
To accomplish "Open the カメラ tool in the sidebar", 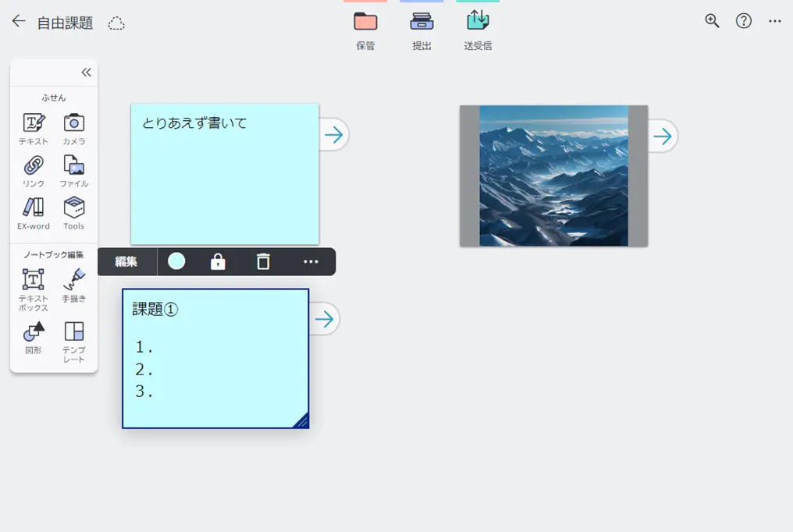I will coord(74,123).
